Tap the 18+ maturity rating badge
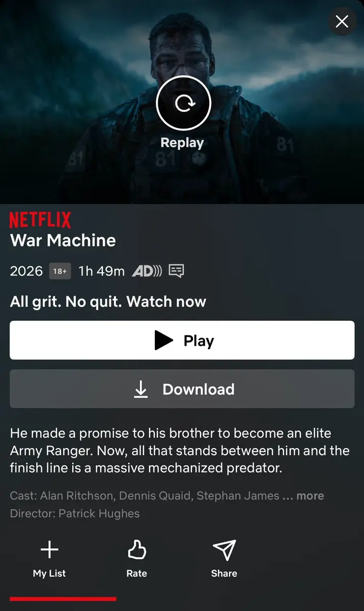364x611 pixels. click(x=60, y=271)
